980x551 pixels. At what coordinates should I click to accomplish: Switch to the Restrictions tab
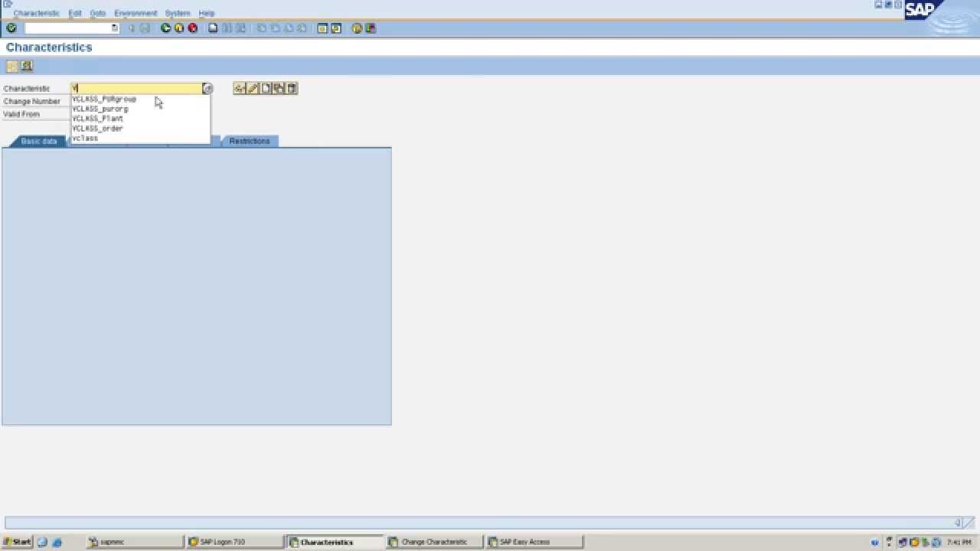(250, 142)
